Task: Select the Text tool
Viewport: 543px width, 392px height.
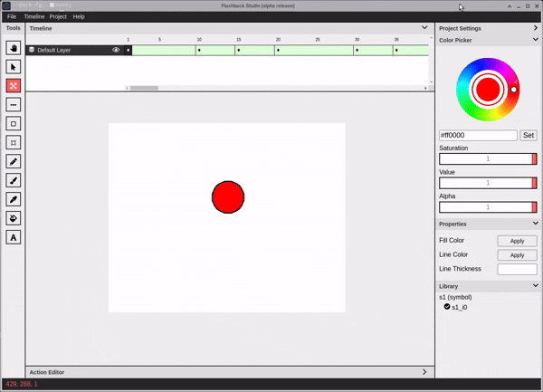Action: tap(14, 237)
